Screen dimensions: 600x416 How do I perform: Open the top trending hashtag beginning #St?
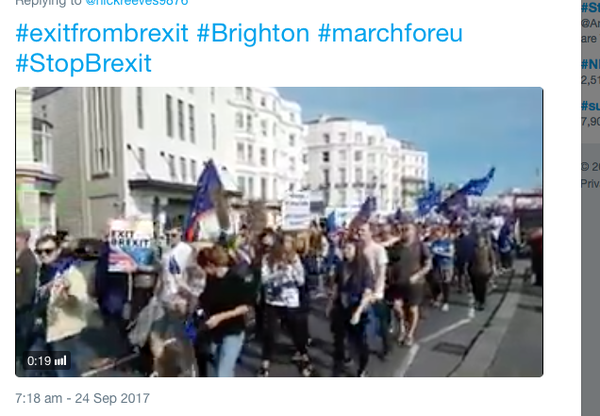point(590,8)
